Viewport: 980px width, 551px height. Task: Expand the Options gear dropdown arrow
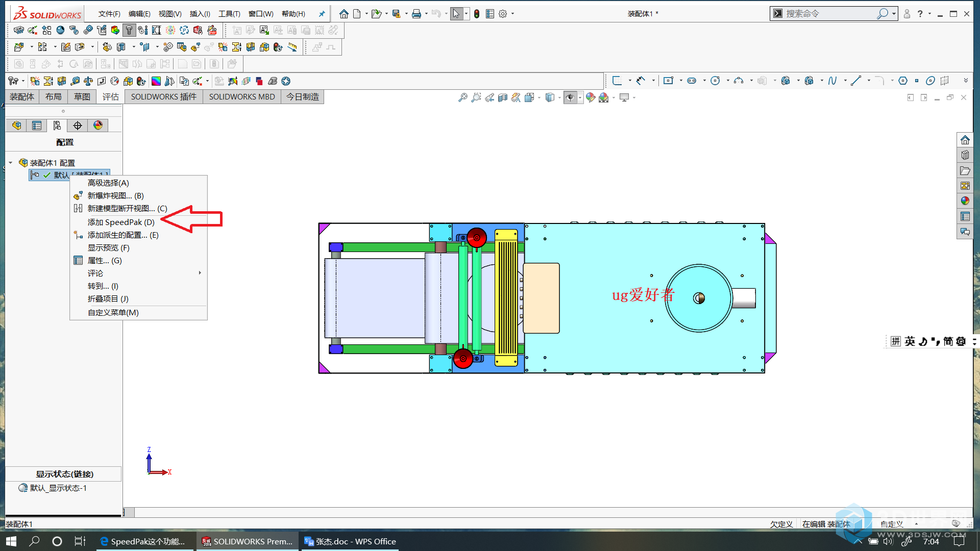(512, 14)
